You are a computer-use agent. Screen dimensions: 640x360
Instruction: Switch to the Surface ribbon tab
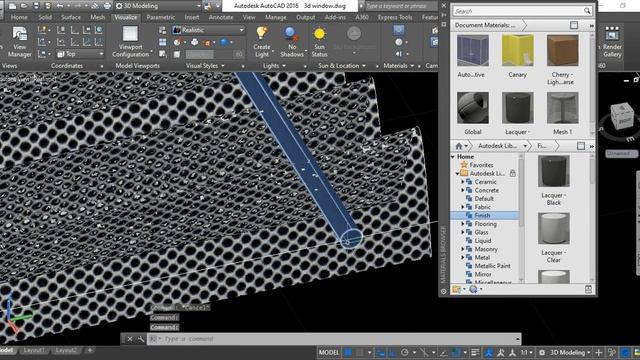click(71, 17)
